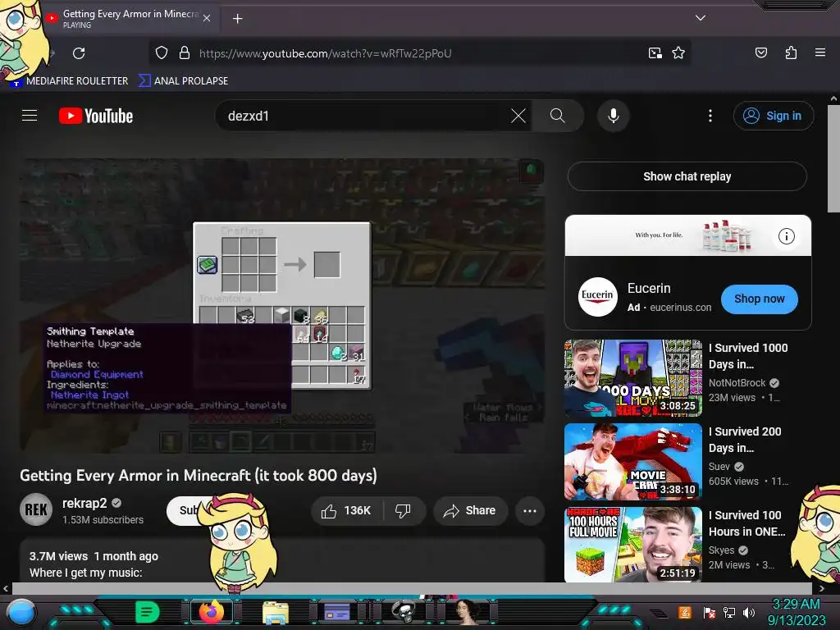Expand the list all tabs chevron
Screen dimensions: 840x630
(700, 18)
